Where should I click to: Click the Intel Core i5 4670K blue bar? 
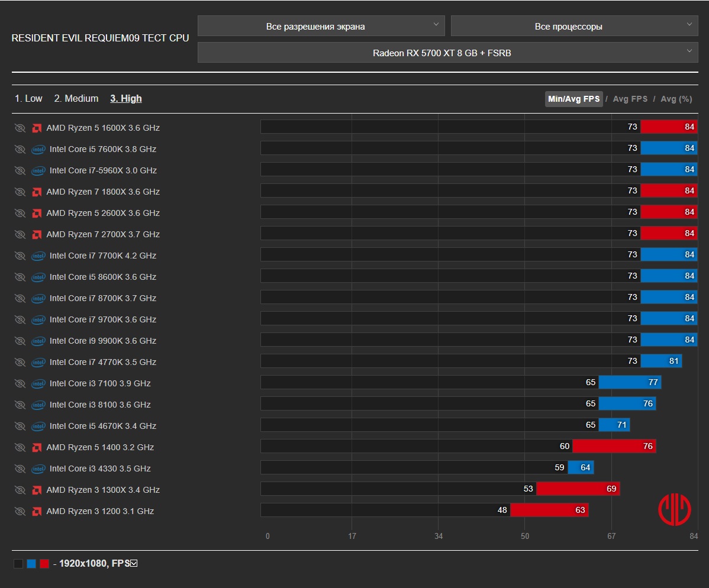614,425
